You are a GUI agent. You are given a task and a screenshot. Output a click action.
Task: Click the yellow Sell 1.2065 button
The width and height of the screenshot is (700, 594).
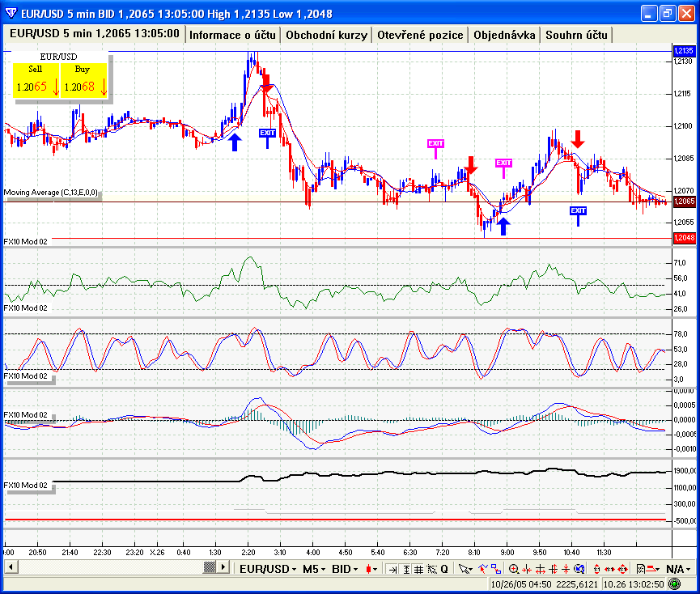click(x=36, y=80)
